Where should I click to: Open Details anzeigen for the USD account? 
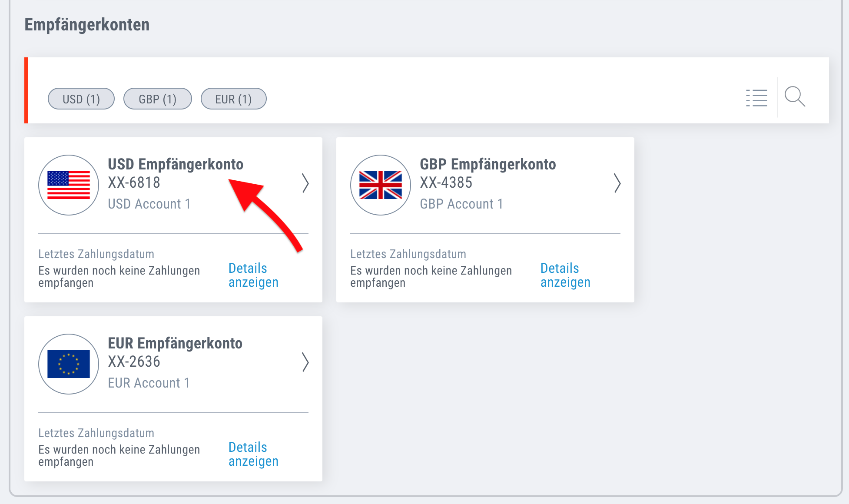[253, 275]
